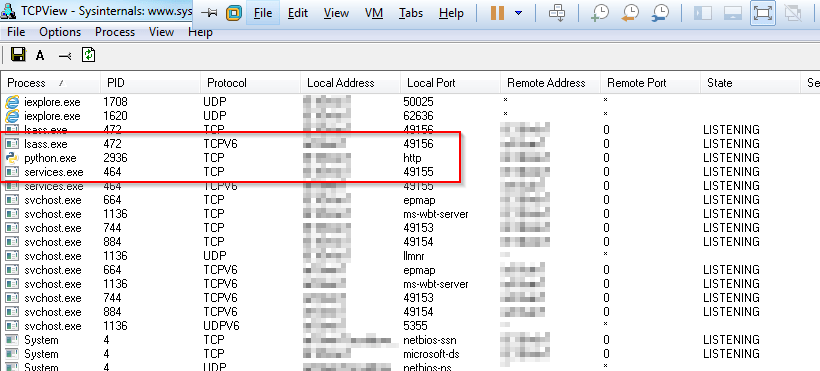Toggle the full screen mode icon
Image resolution: width=820 pixels, height=371 pixels.
coord(762,13)
